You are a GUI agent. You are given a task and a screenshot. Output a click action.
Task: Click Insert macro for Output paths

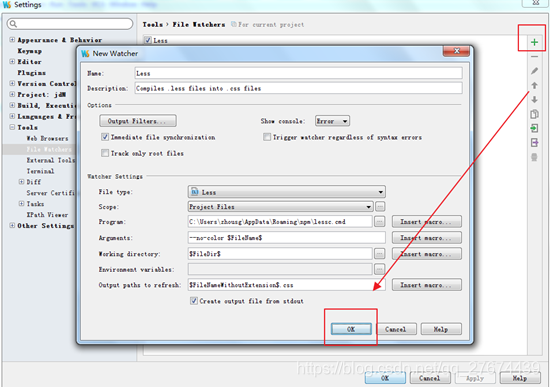(427, 285)
